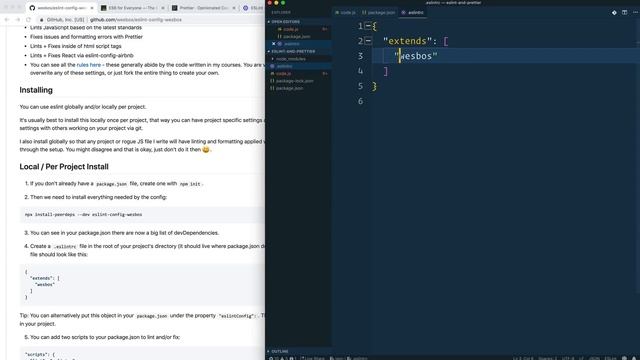Fold the code block at line 1
The height and width of the screenshot is (360, 640).
tap(368, 26)
